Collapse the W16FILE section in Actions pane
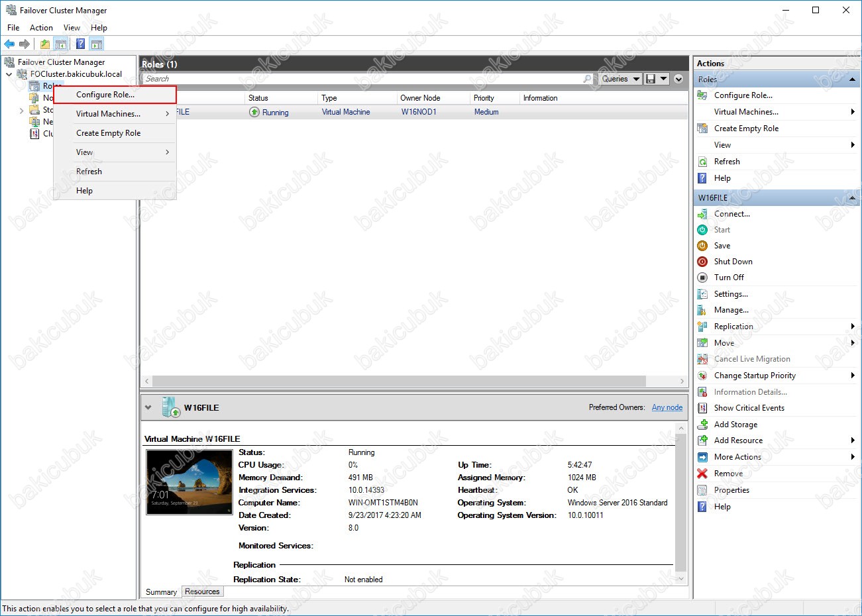 tap(852, 198)
